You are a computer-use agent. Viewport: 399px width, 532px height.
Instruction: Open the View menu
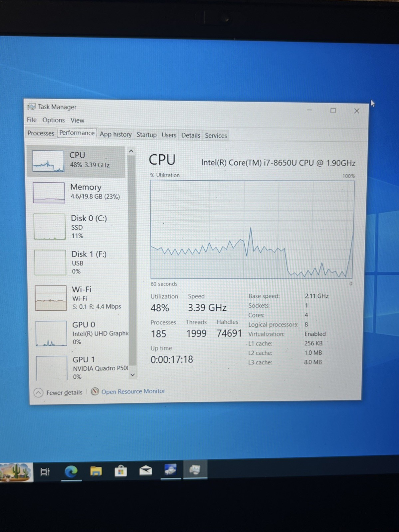77,120
